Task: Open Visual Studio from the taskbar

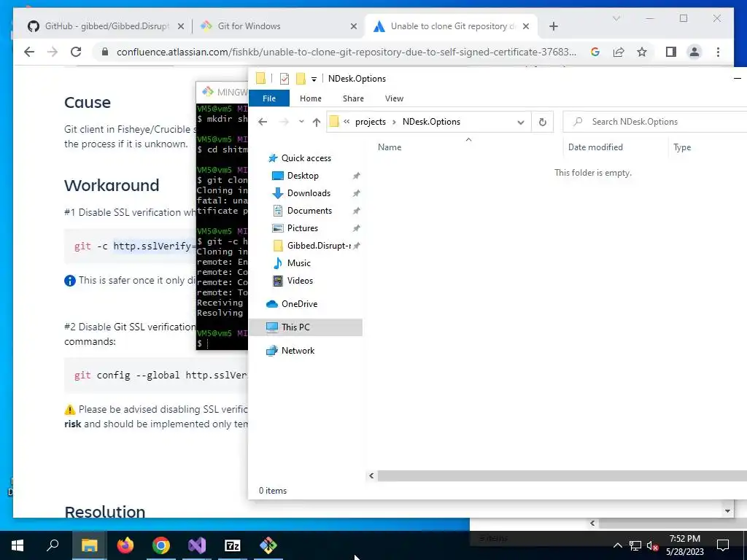Action: (197, 545)
